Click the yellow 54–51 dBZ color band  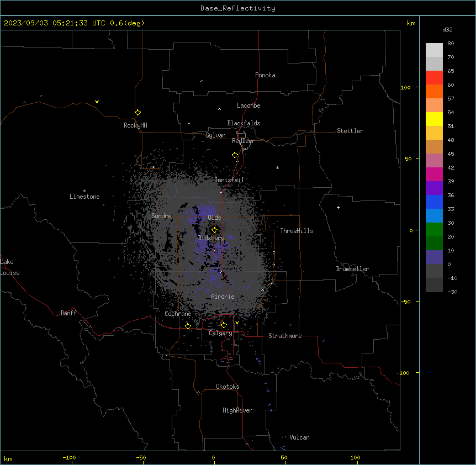coord(434,119)
